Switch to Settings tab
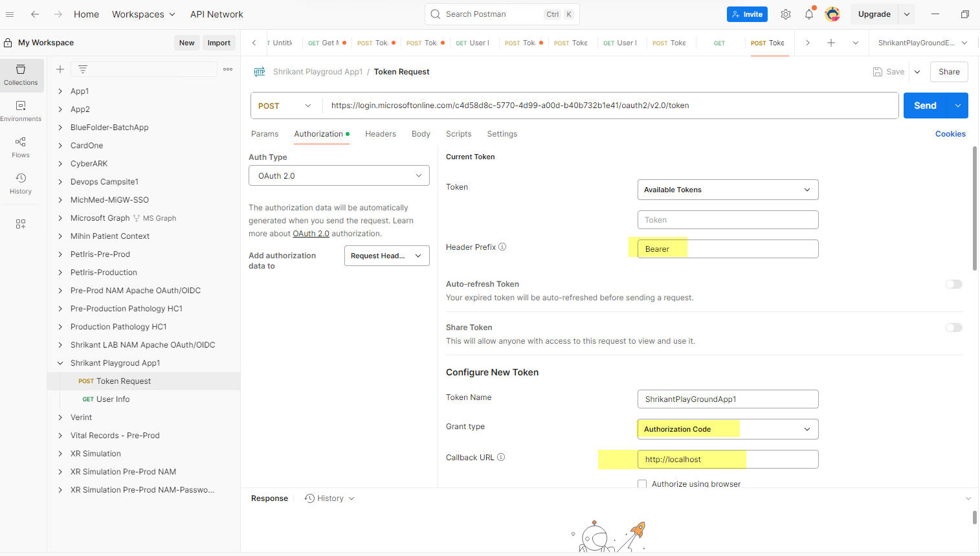The height and width of the screenshot is (556, 980). [502, 134]
